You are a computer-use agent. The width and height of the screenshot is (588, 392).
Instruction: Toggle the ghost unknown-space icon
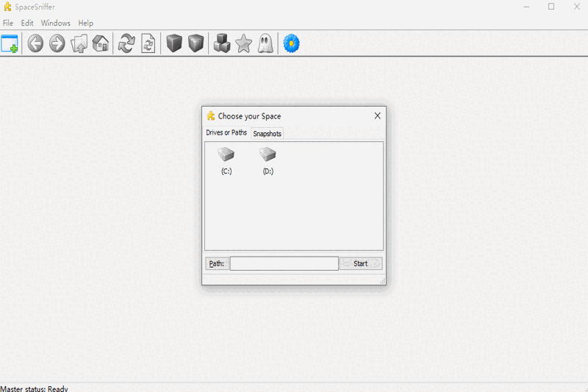pos(265,43)
